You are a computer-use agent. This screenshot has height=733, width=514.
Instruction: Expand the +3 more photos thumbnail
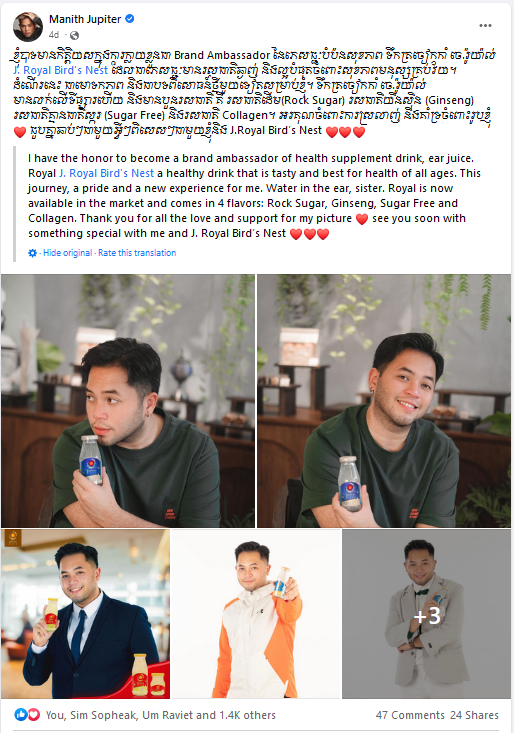click(x=427, y=614)
